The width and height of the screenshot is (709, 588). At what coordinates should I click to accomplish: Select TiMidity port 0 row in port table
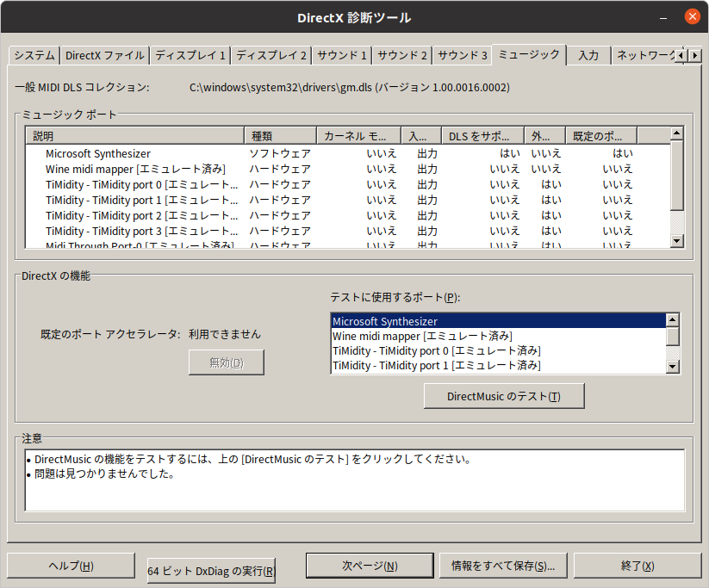[x=348, y=184]
